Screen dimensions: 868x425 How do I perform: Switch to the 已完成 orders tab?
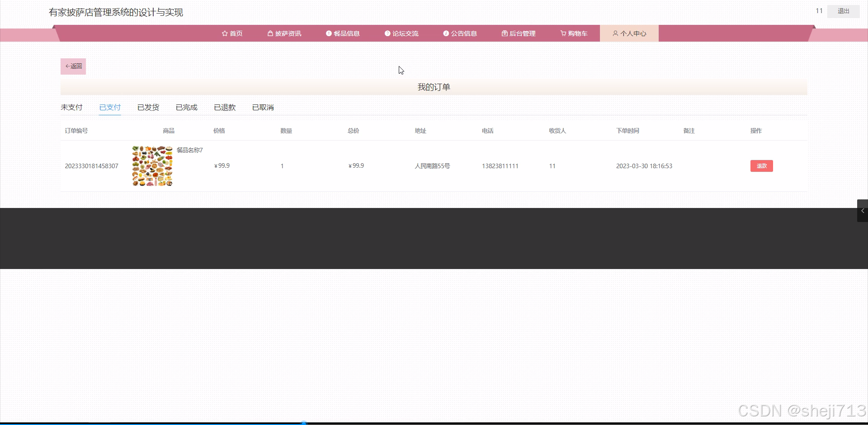click(186, 107)
